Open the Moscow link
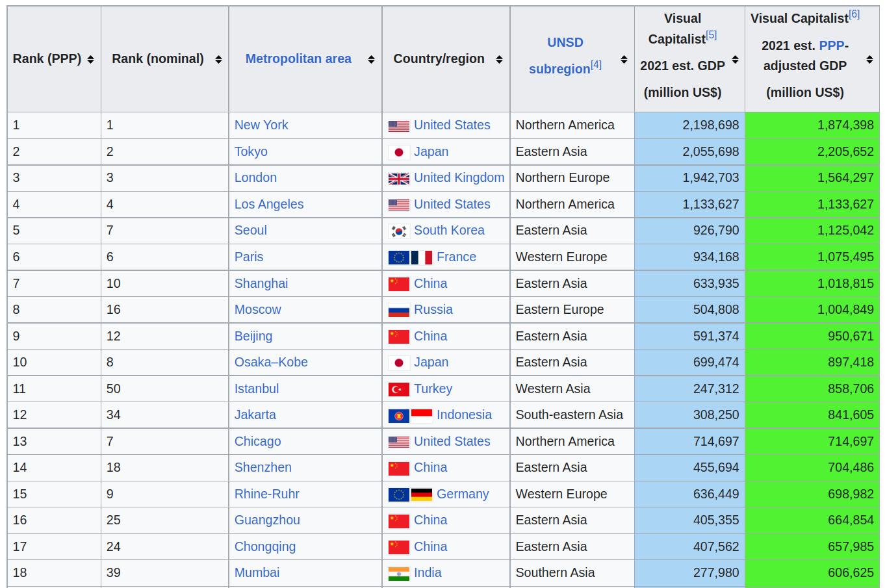 (x=258, y=309)
